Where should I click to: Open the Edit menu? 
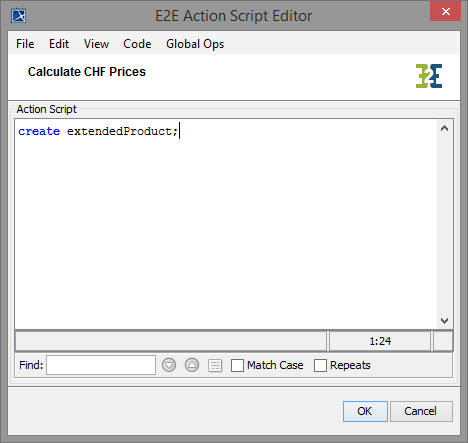coord(59,44)
